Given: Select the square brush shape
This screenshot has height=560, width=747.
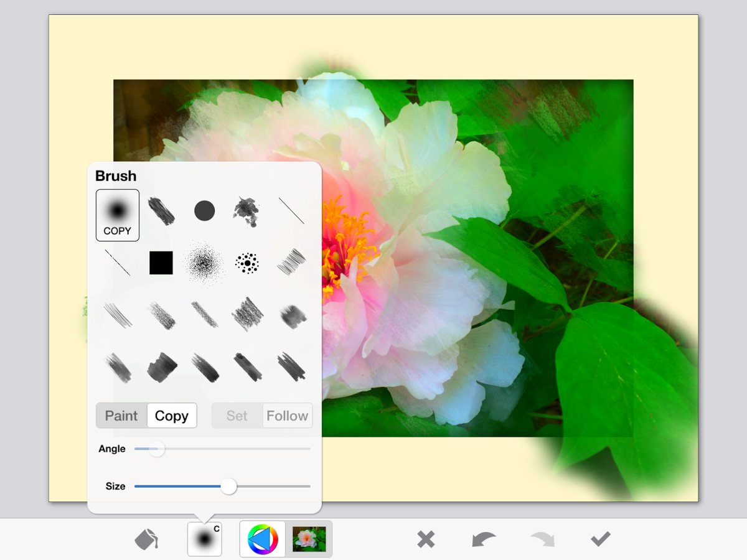Looking at the screenshot, I should click(x=161, y=263).
